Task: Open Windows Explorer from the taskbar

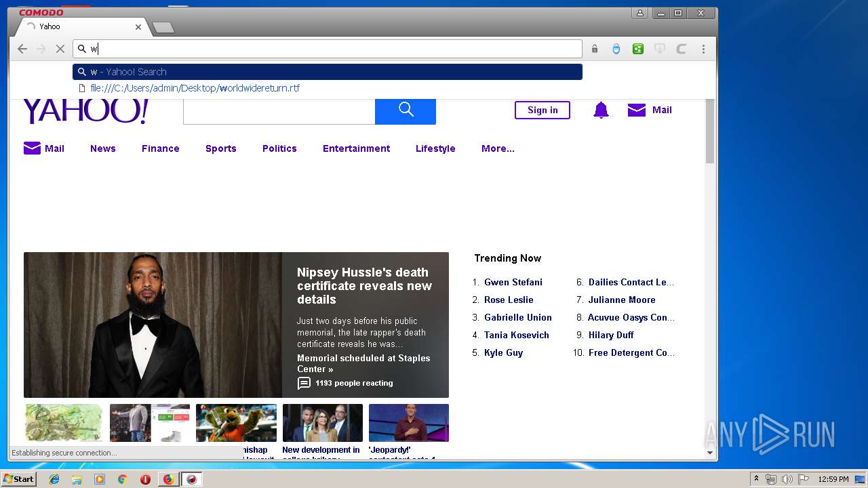Action: click(x=77, y=479)
